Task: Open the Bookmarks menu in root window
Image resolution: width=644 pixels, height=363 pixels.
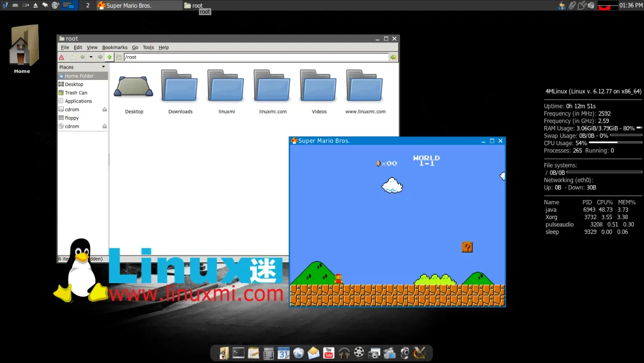Action: coord(114,47)
